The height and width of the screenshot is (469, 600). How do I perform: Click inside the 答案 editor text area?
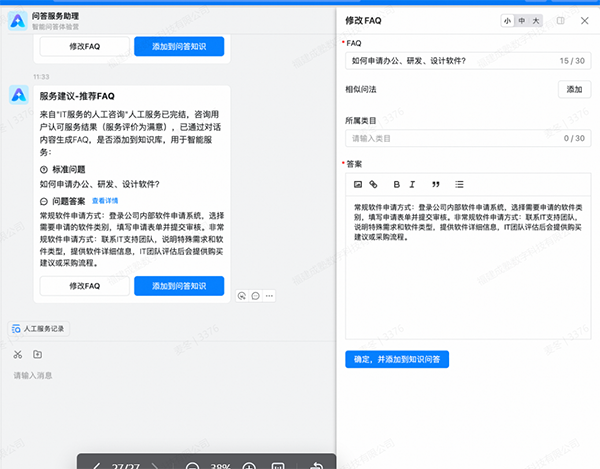pyautogui.click(x=468, y=268)
